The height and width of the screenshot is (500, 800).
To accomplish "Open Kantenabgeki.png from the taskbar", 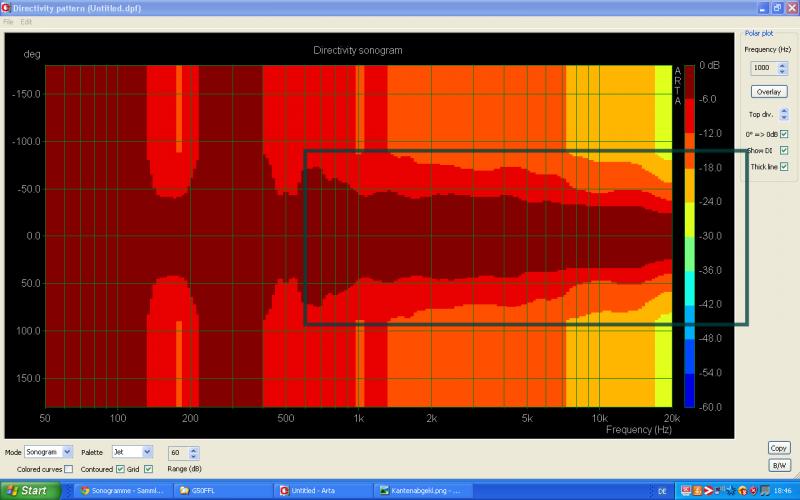I will pyautogui.click(x=421, y=491).
